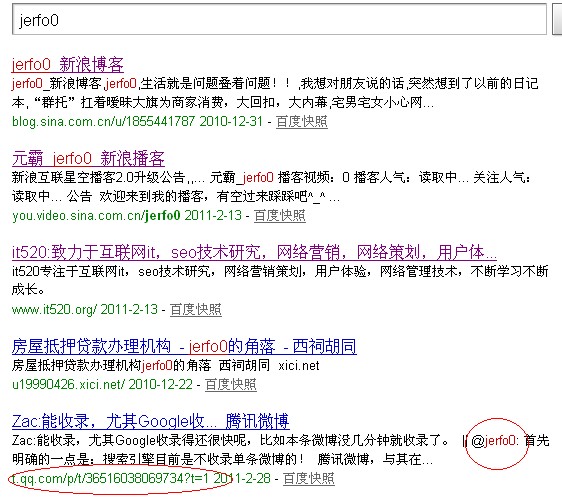Click the it520专注于互联网 snippet description

tap(280, 280)
